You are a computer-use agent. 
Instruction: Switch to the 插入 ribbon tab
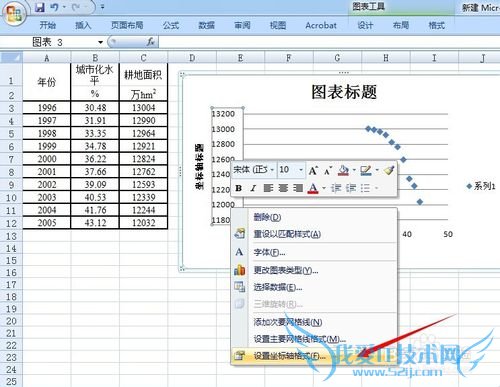click(83, 25)
